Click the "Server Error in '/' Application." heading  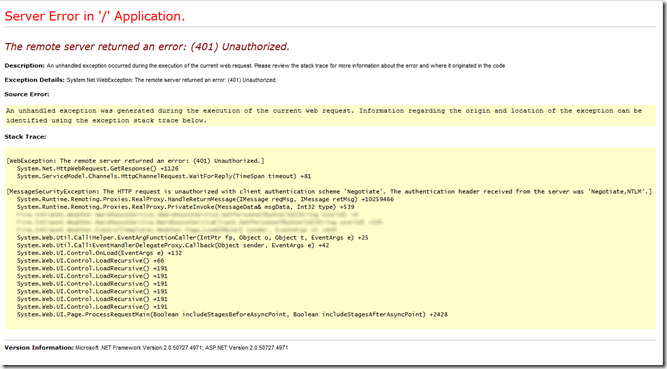pyautogui.click(x=94, y=16)
